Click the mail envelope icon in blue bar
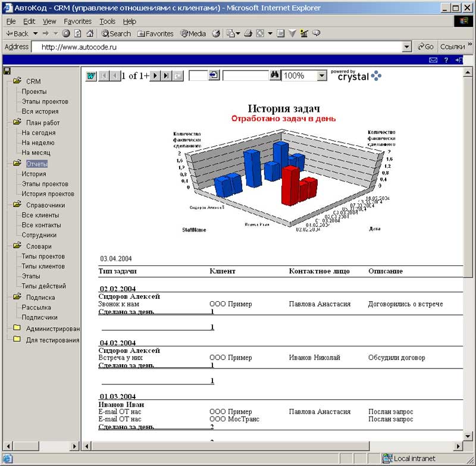Screen dimensions: 476x466 pos(433,60)
